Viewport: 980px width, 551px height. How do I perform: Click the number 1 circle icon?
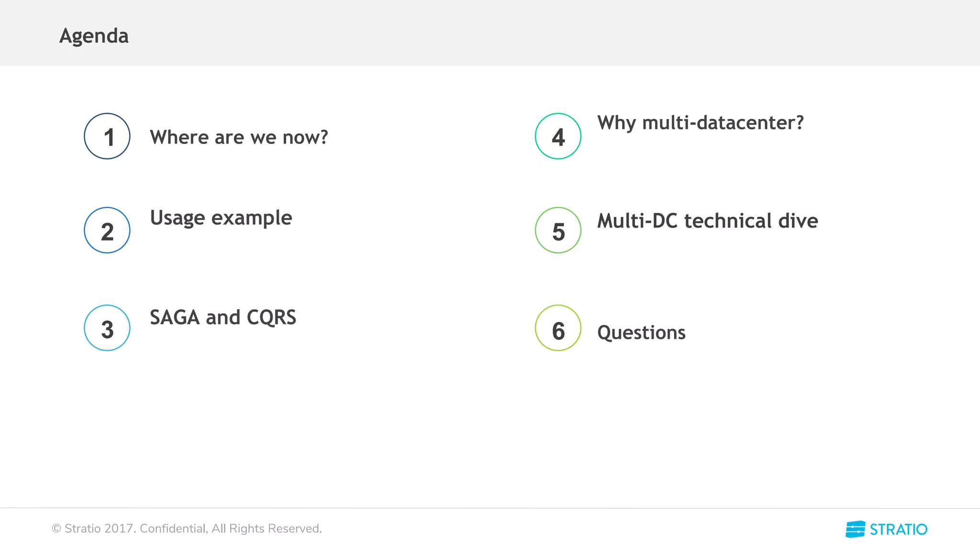tap(107, 136)
